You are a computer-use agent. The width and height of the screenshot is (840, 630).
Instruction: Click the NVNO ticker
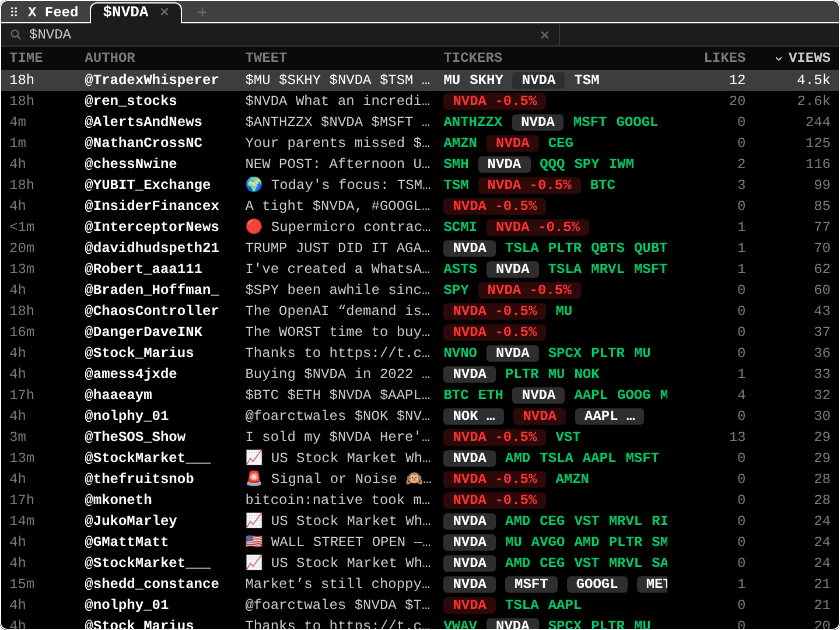(460, 353)
